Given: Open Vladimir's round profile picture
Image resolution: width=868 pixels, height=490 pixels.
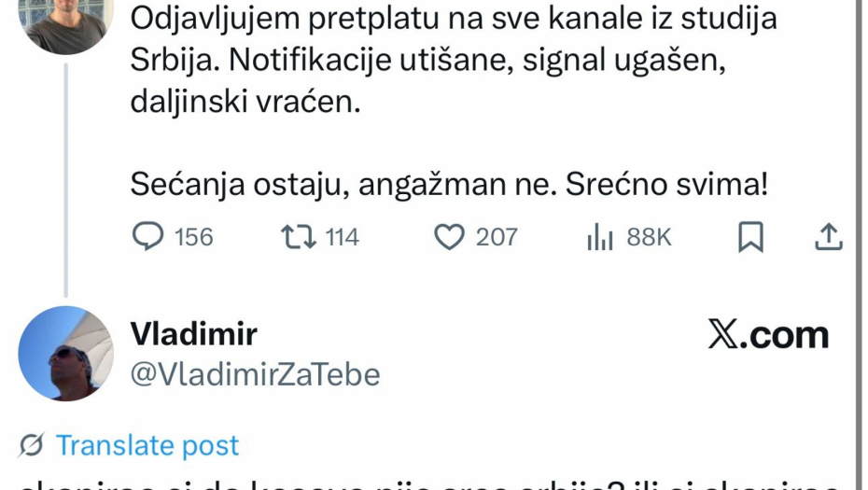Looking at the screenshot, I should click(65, 353).
